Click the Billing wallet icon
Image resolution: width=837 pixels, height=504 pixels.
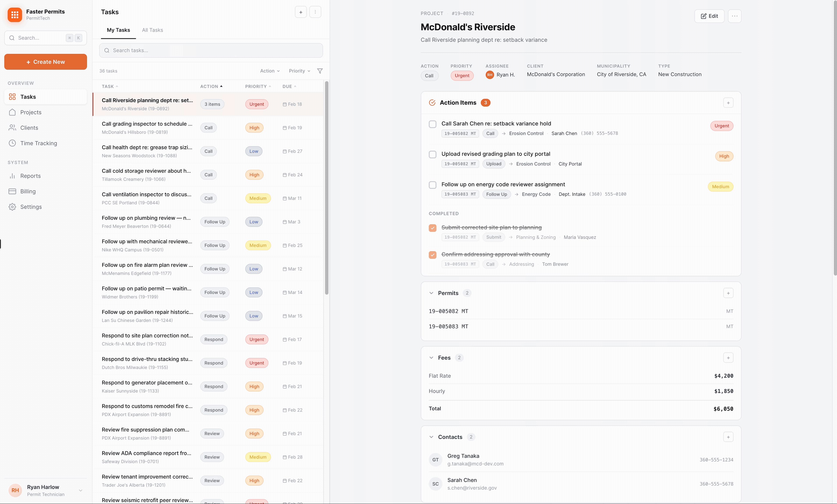12,191
